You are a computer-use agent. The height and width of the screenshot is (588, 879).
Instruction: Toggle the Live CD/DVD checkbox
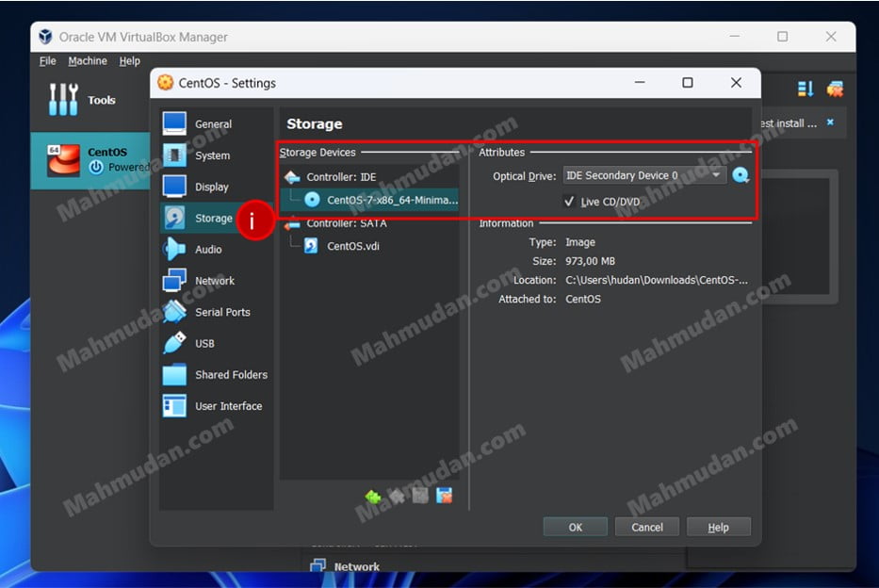tap(569, 202)
